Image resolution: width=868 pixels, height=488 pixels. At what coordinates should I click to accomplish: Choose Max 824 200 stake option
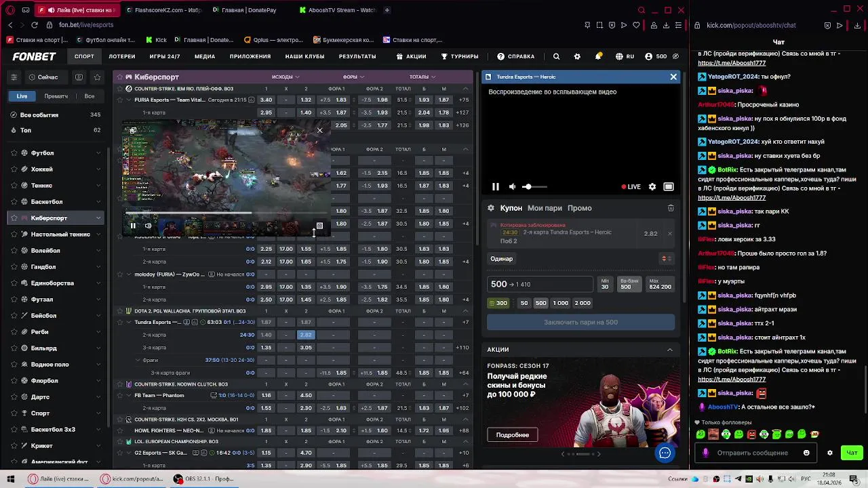coord(660,284)
